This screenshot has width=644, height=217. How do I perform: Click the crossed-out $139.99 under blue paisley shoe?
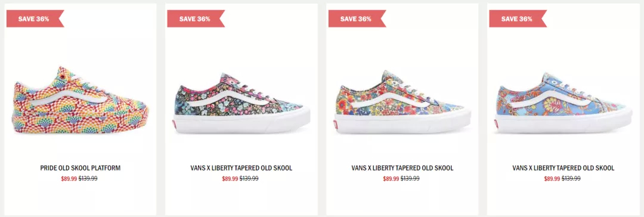pyautogui.click(x=571, y=179)
